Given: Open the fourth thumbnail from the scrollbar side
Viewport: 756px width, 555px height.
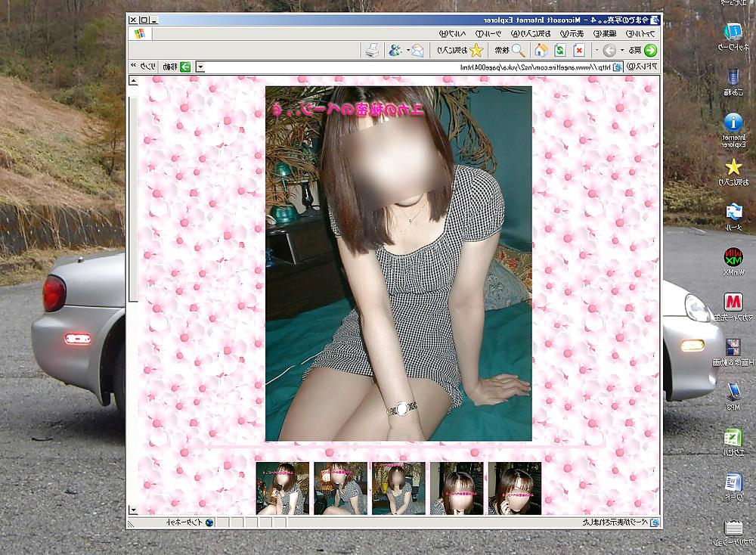Looking at the screenshot, I should (457, 488).
